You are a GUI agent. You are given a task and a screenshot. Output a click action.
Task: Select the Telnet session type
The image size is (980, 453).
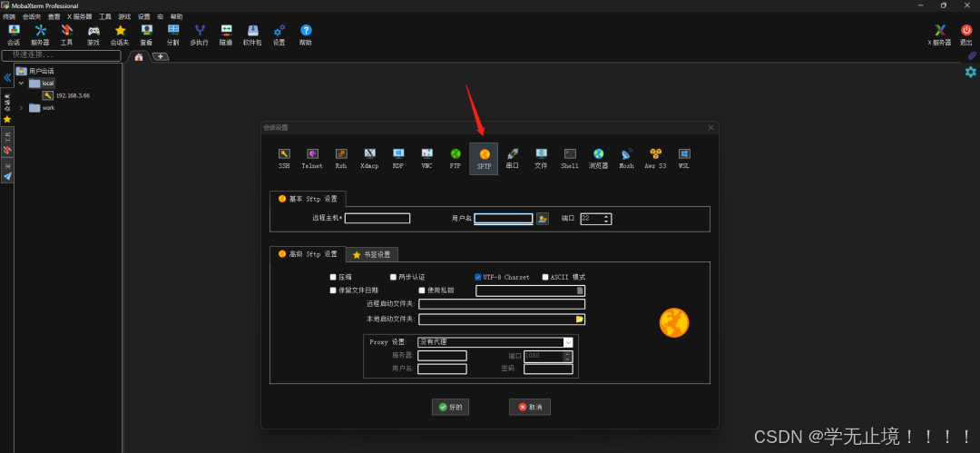pos(312,159)
